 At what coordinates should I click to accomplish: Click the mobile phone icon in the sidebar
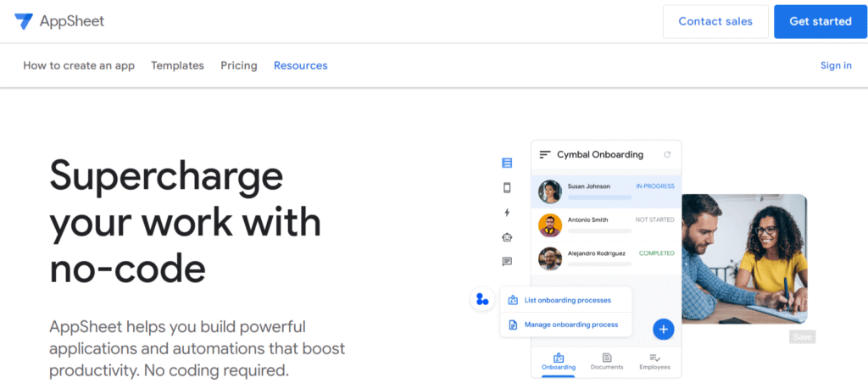point(507,188)
